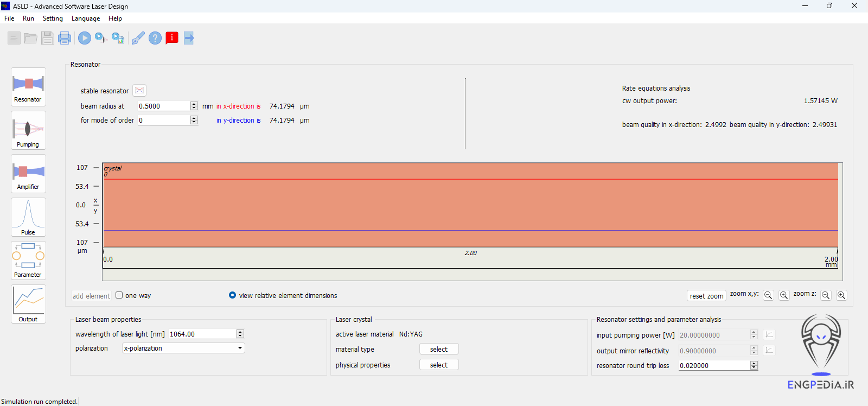Viewport: 868px width, 406px height.
Task: Open the Run menu
Action: click(28, 18)
